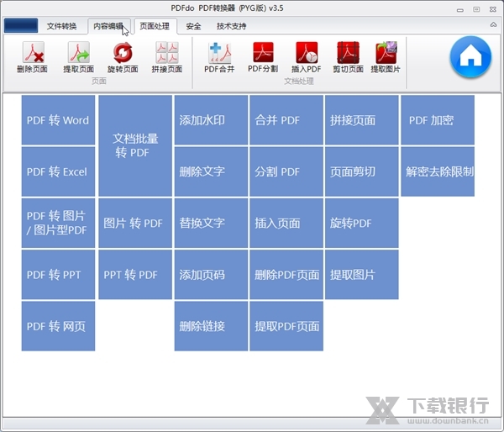Select the 删除链接 tile
The height and width of the screenshot is (432, 504).
(x=211, y=326)
